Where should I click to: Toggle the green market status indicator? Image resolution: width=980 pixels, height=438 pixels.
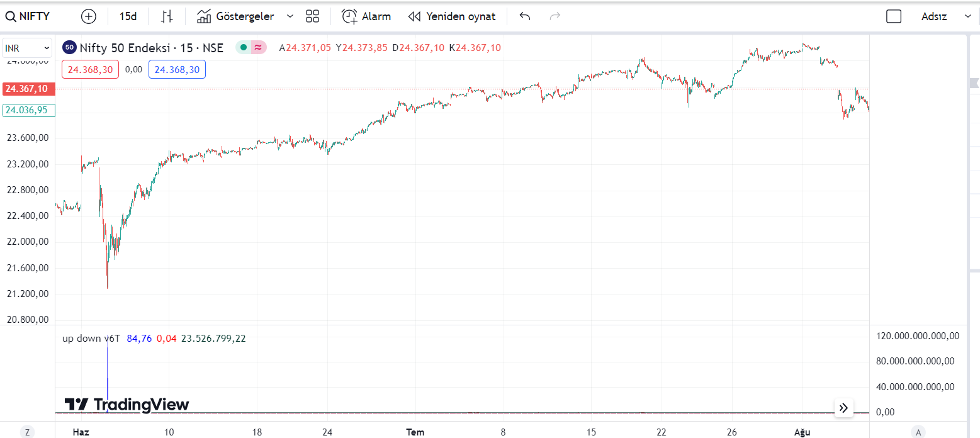pyautogui.click(x=244, y=47)
